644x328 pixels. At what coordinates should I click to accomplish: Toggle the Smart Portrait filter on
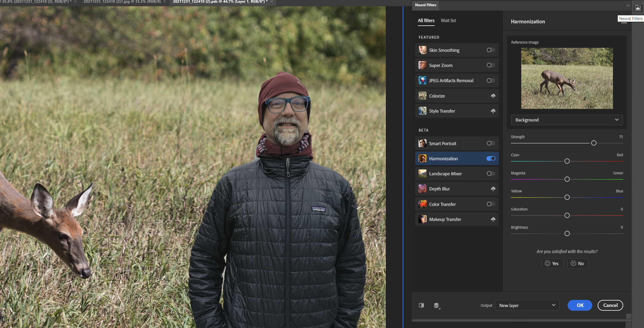tap(491, 143)
